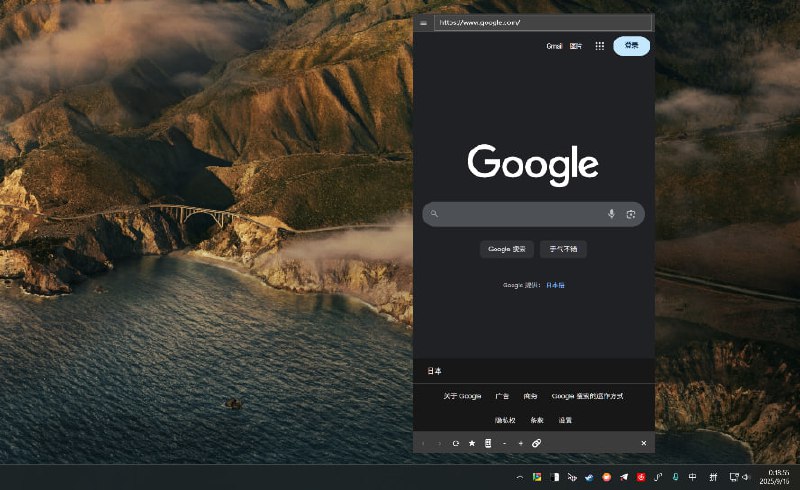The image size is (800, 490).
Task: Open the Privacy footer link
Action: coord(505,421)
